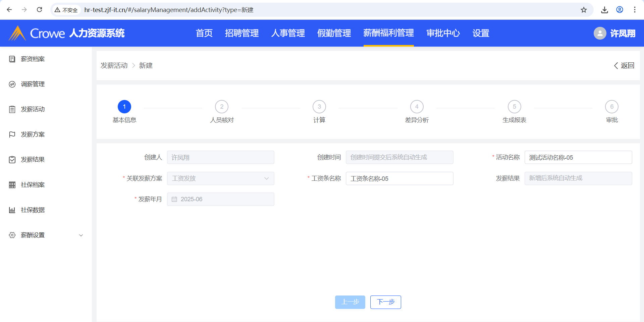The height and width of the screenshot is (322, 644).
Task: Click the 下一步 button
Action: point(385,302)
